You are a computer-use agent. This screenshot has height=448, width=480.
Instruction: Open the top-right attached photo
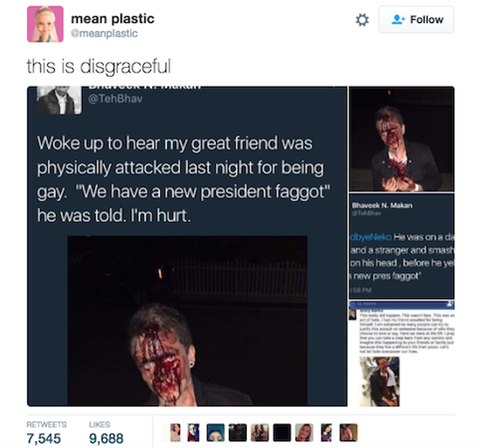point(402,139)
